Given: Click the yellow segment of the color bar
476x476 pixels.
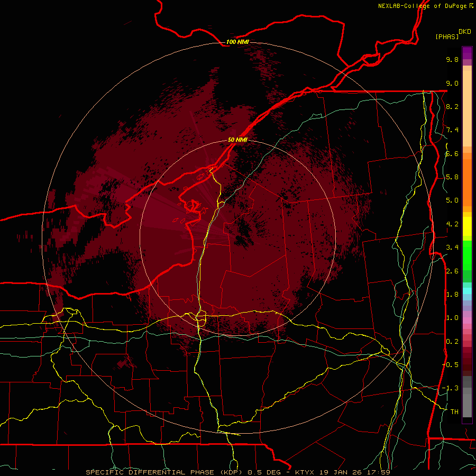Looking at the screenshot, I should point(467,226).
